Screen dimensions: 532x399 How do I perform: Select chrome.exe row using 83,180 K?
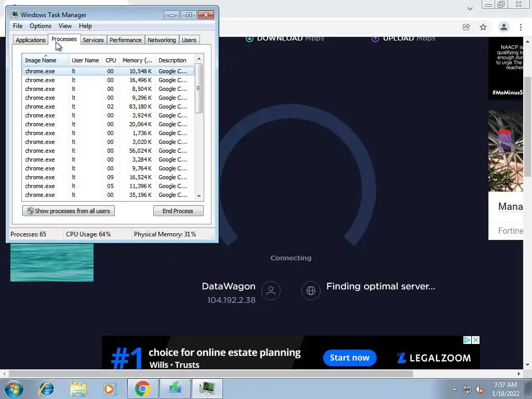point(108,107)
